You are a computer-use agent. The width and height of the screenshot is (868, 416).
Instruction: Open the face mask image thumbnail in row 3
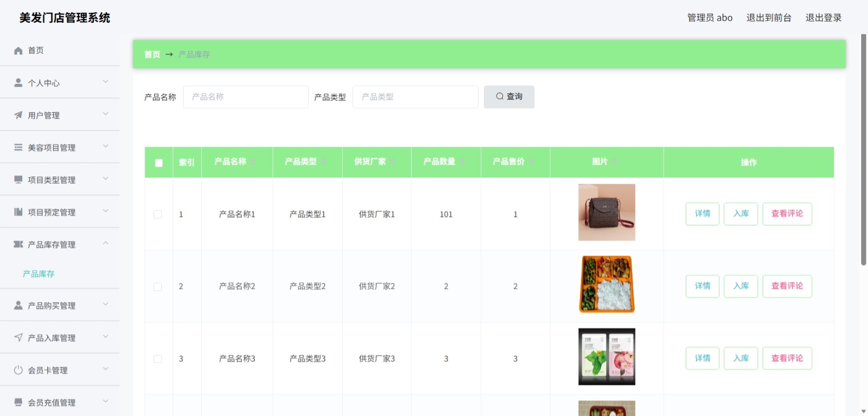click(x=607, y=357)
